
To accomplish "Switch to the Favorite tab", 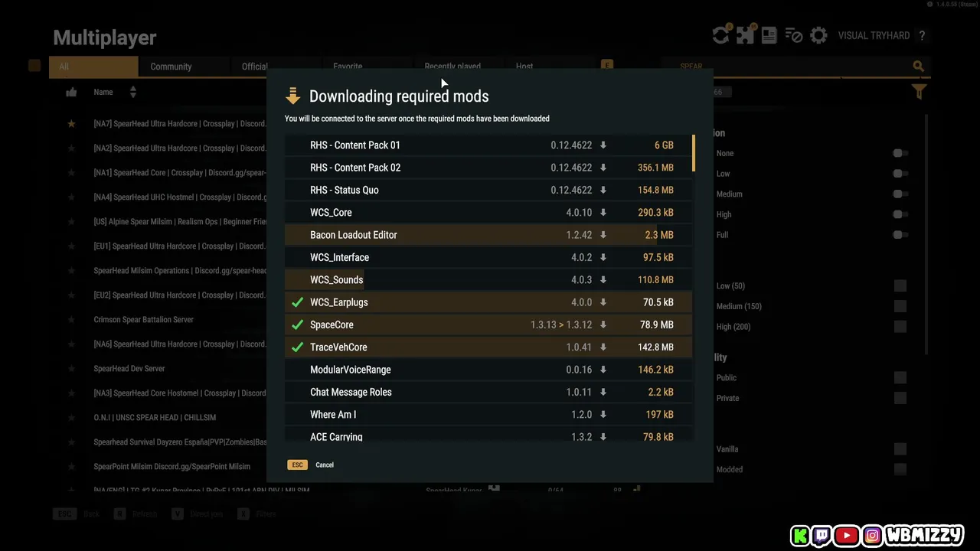I will click(x=348, y=67).
